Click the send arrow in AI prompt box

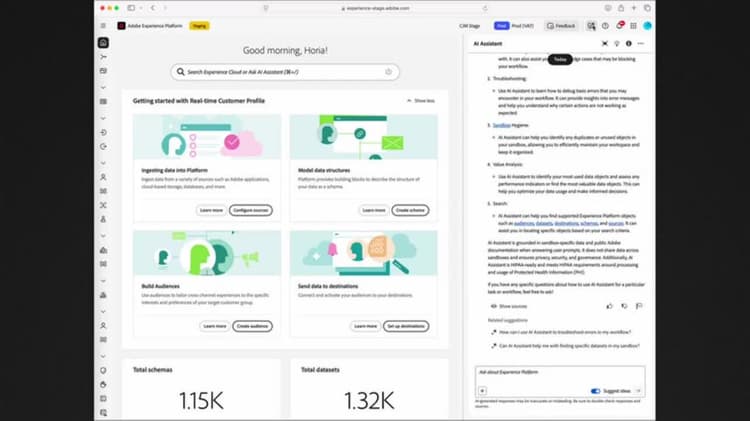638,391
